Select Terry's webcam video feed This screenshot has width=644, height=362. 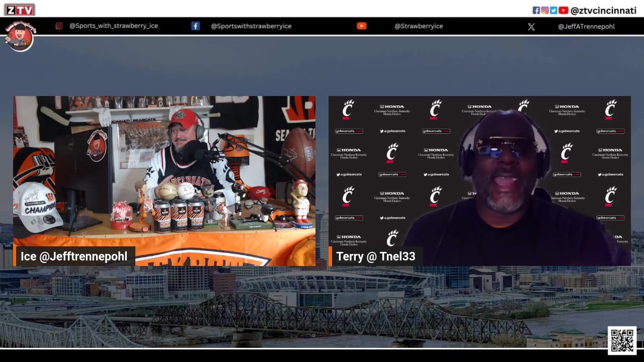479,181
